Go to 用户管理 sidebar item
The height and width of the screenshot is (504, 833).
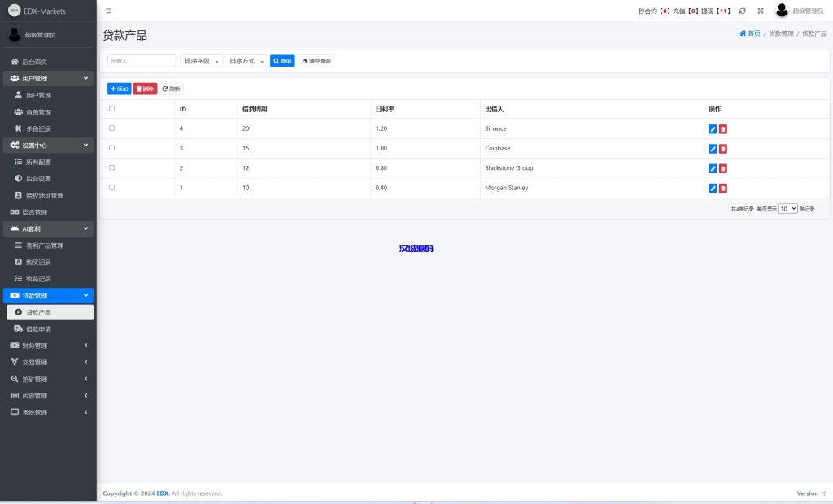[x=38, y=95]
